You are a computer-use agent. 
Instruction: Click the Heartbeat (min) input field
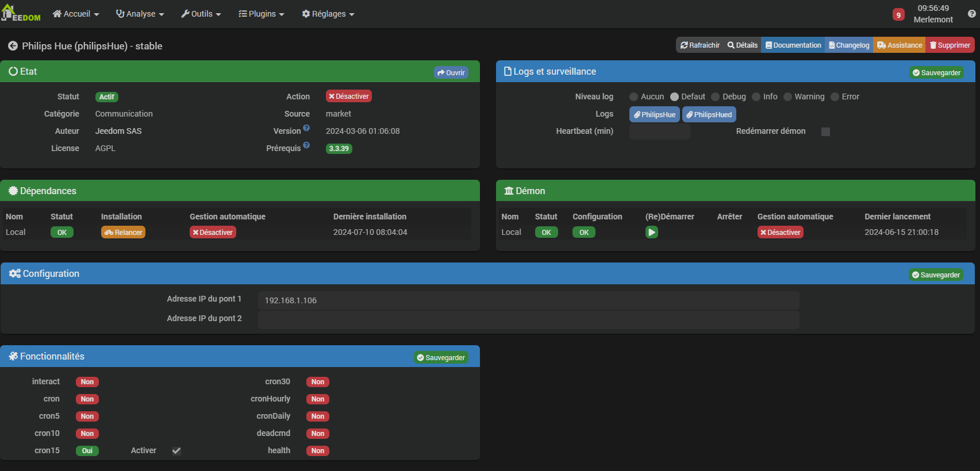pyautogui.click(x=660, y=132)
